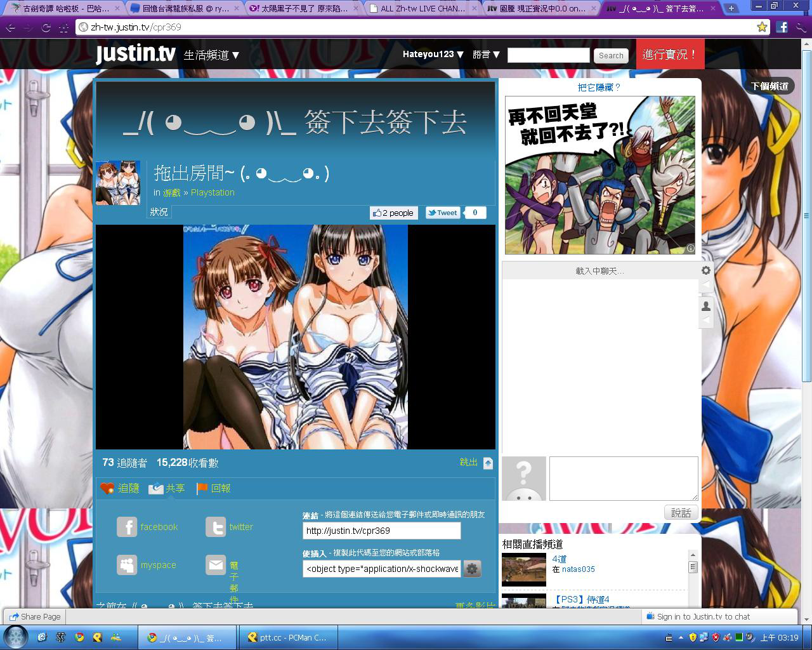Click the chat viewers list person icon

(706, 306)
